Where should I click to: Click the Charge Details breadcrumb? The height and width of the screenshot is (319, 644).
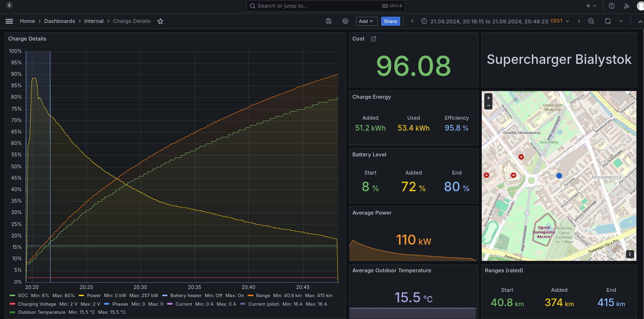[x=132, y=21]
